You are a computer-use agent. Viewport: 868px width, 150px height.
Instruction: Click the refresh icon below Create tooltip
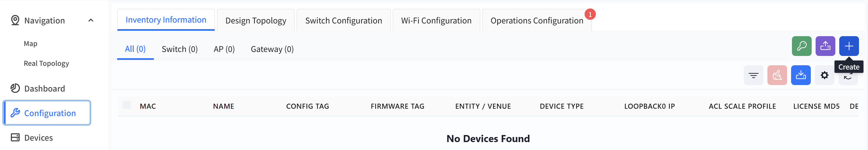point(848,78)
